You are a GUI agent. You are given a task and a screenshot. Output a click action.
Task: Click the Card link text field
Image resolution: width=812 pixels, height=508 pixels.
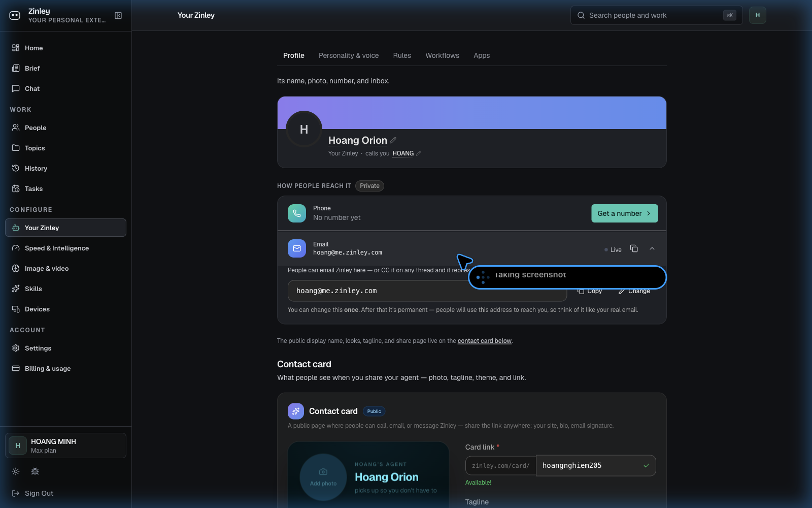(596, 465)
